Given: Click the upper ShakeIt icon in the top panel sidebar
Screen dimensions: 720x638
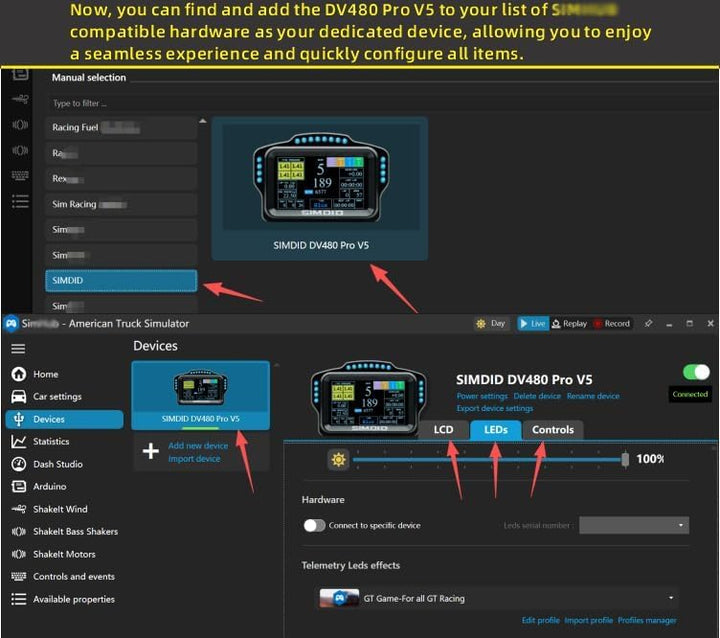Looking at the screenshot, I should 20,125.
